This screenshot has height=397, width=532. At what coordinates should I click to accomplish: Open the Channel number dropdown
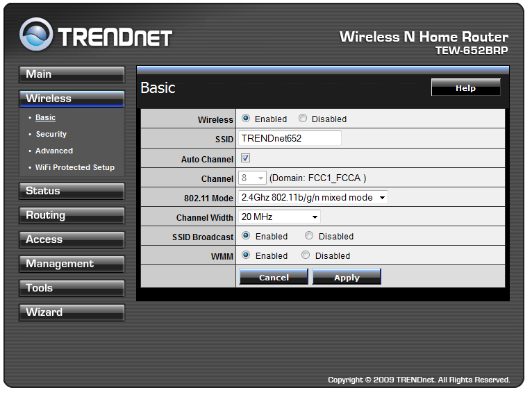point(252,178)
